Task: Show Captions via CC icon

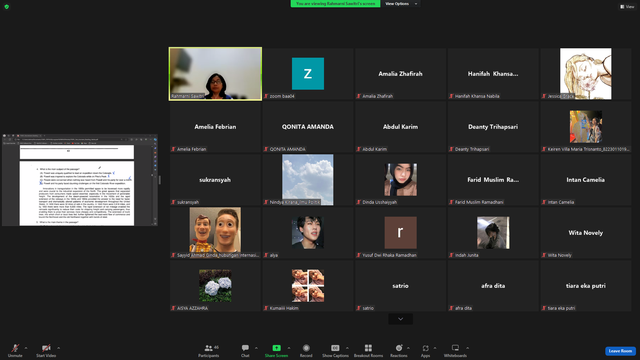Action: (335, 348)
